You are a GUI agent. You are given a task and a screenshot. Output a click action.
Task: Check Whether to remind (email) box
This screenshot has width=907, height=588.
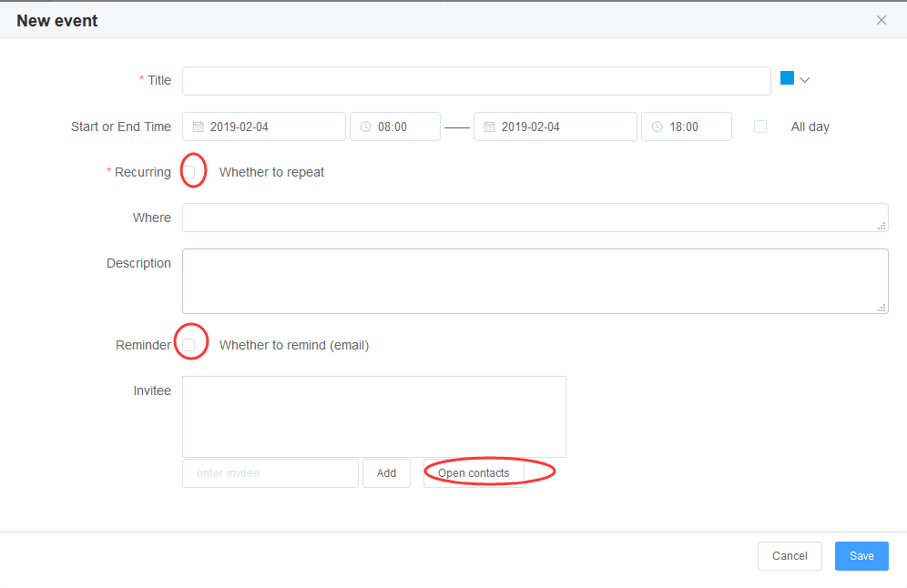point(189,345)
